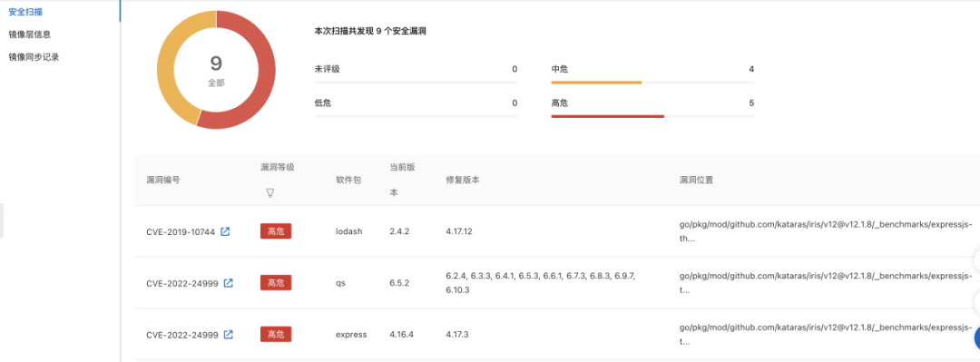Click the 本次扫描共发现 9 个安全漏洞 summary text
Image resolution: width=980 pixels, height=362 pixels.
click(370, 31)
